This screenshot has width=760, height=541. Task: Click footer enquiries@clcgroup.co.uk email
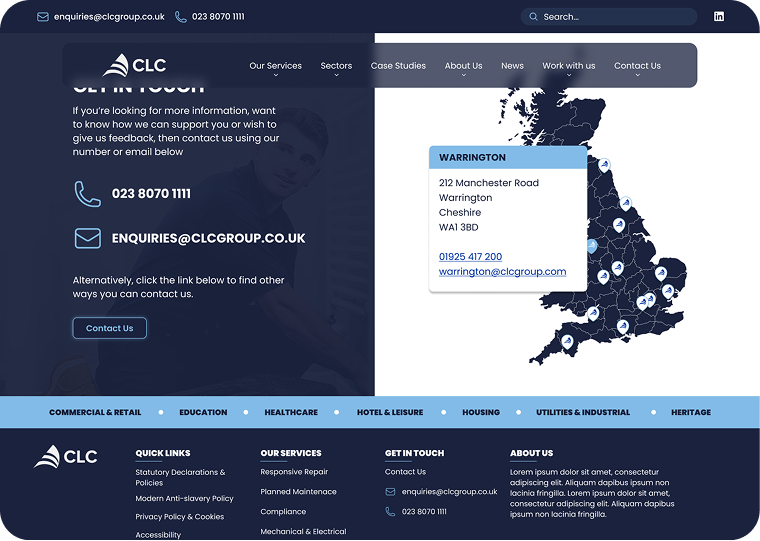[x=449, y=492]
